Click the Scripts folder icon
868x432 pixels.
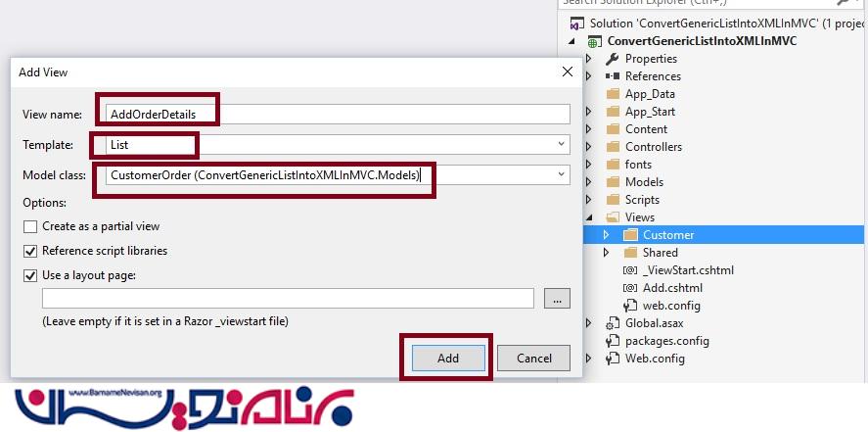[613, 200]
